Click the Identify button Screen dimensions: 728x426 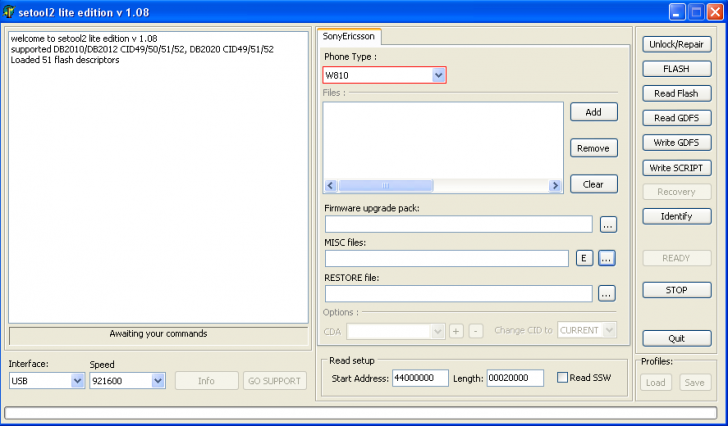pyautogui.click(x=676, y=216)
